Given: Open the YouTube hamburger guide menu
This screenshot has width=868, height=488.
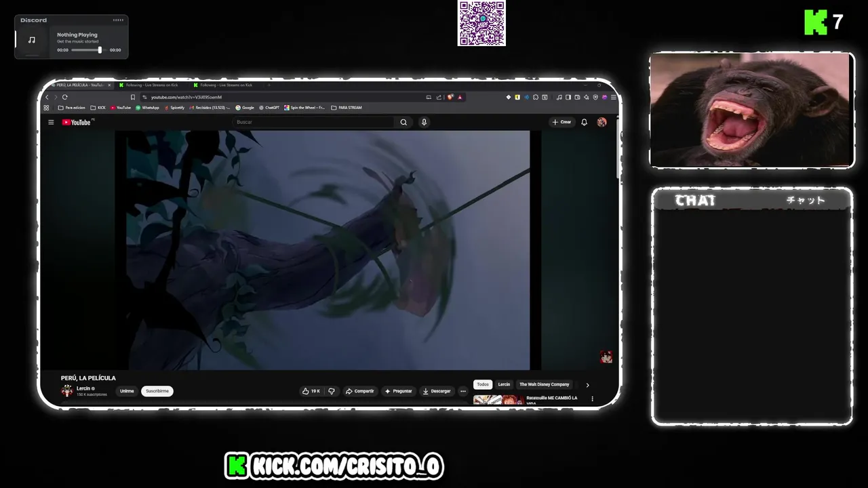Looking at the screenshot, I should click(x=51, y=122).
